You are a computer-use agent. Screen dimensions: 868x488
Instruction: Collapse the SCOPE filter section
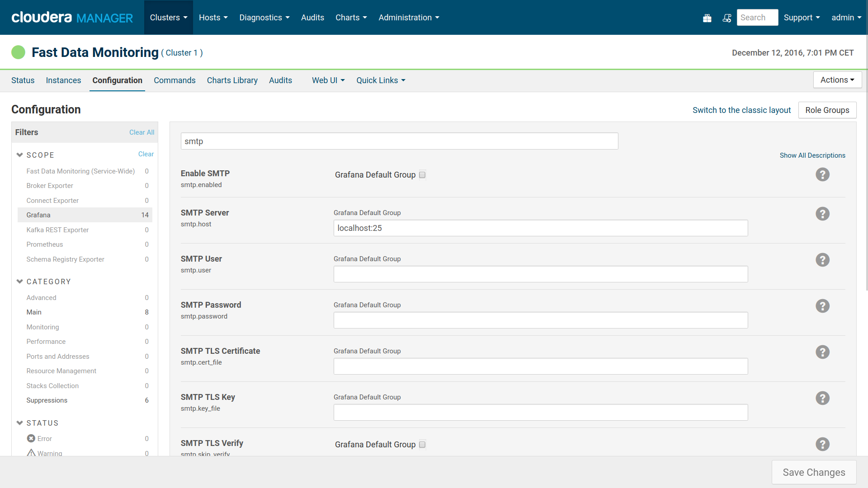click(19, 155)
